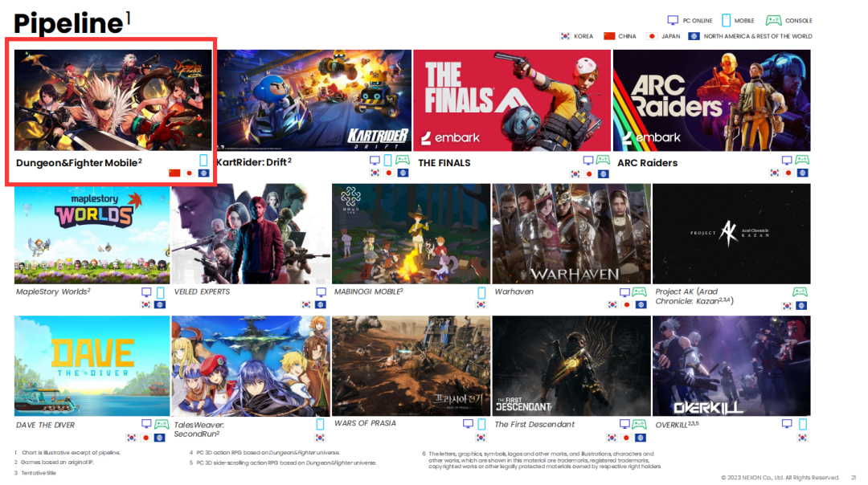Click footnote 'Tentative title'
The width and height of the screenshot is (868, 485).
pyautogui.click(x=39, y=473)
